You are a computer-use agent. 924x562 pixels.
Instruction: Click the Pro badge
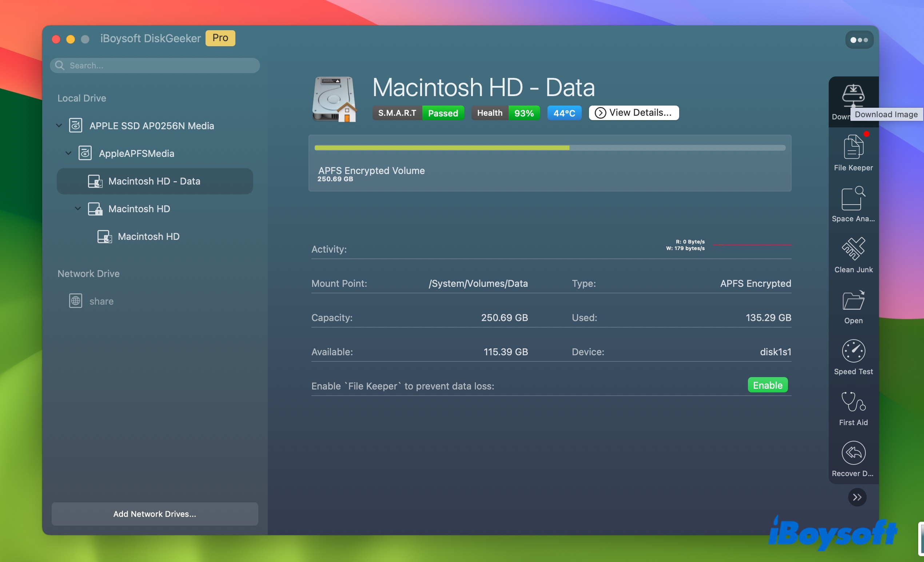[220, 38]
